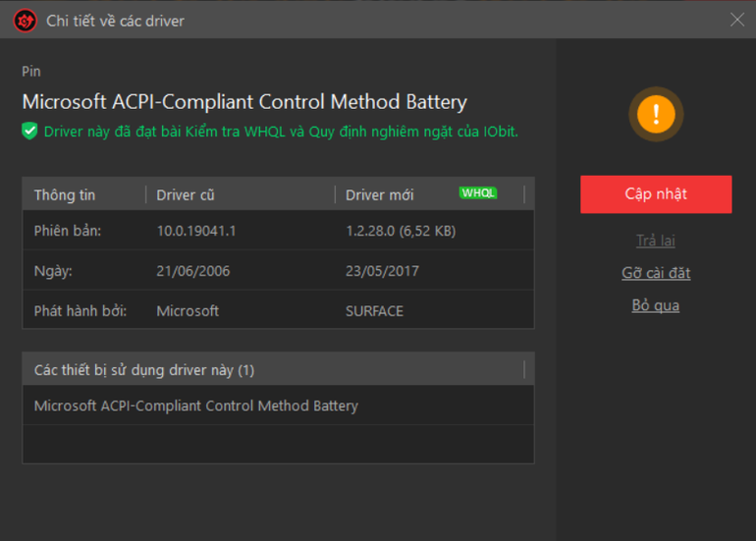Viewport: 756px width, 541px height.
Task: Click the WHQL badge in Driver mới column
Action: click(x=478, y=193)
